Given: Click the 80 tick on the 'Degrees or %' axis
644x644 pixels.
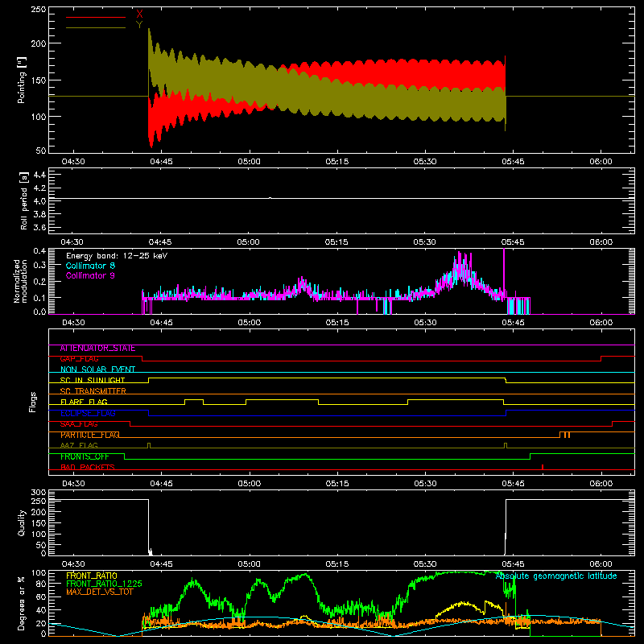Looking at the screenshot, I should pyautogui.click(x=41, y=584).
